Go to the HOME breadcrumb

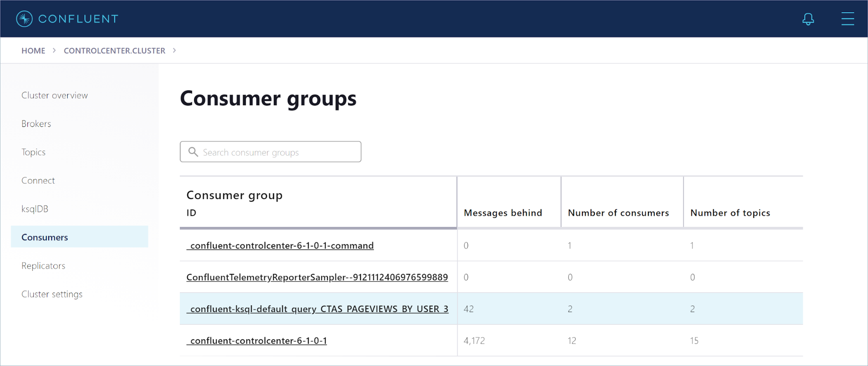[33, 51]
